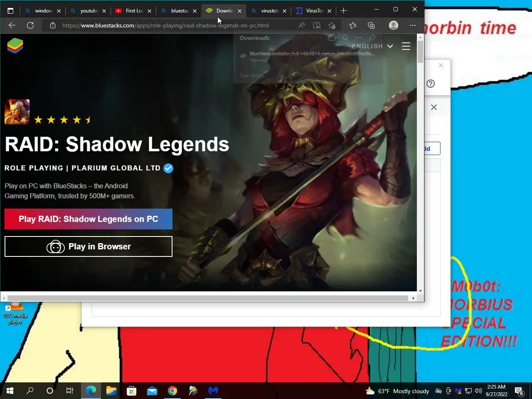Image resolution: width=532 pixels, height=399 pixels.
Task: Add page to favorites with star-plus icon
Action: tap(332, 25)
